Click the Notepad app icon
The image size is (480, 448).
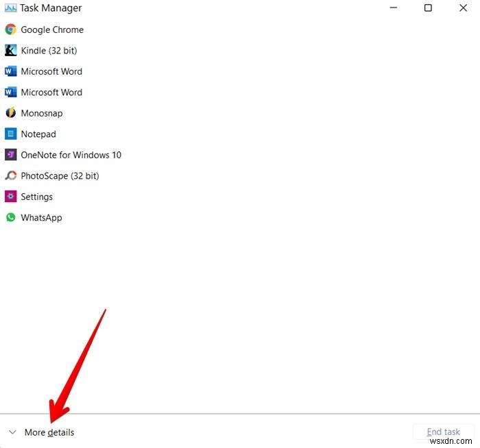[11, 134]
